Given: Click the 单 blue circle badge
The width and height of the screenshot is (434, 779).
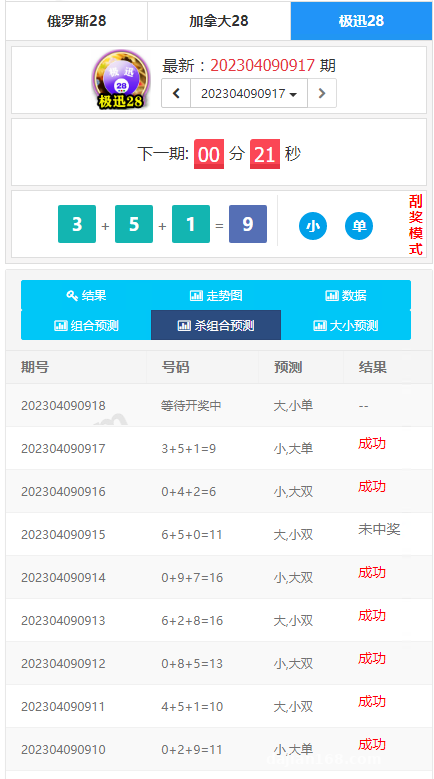Looking at the screenshot, I should (x=359, y=226).
